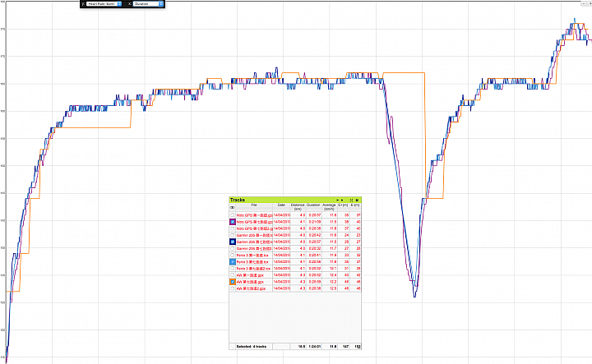Click the Tracks panel title
The height and width of the screenshot is (364, 592).
238,200
